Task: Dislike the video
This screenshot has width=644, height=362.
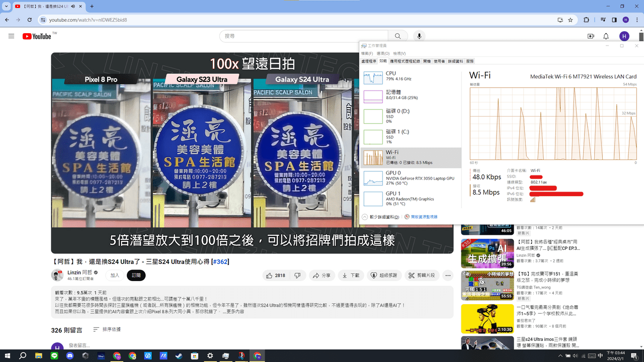Action: (x=297, y=276)
